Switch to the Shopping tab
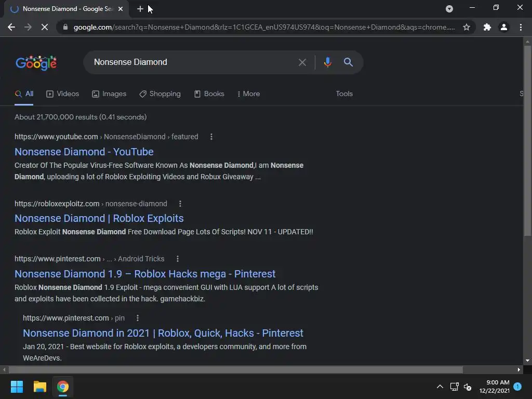The width and height of the screenshot is (532, 399). pos(160,94)
